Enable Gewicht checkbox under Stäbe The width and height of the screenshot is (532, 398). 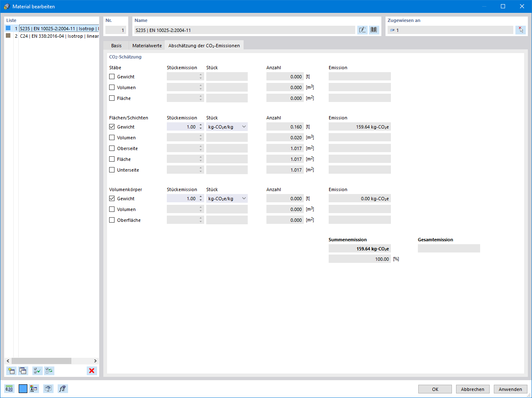coord(112,76)
